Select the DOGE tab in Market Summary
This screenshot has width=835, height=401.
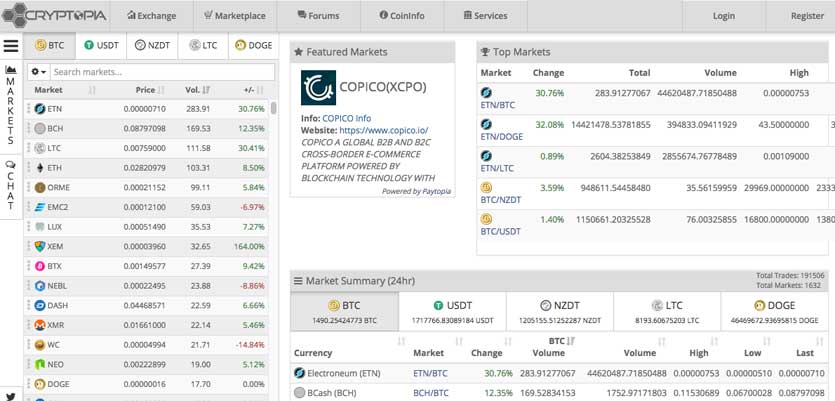click(x=775, y=305)
